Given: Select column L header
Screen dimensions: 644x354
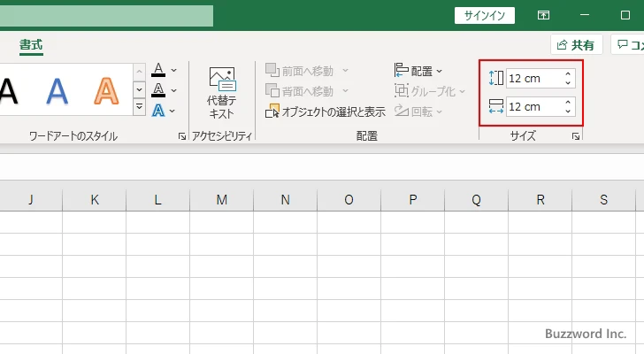Looking at the screenshot, I should 158,200.
